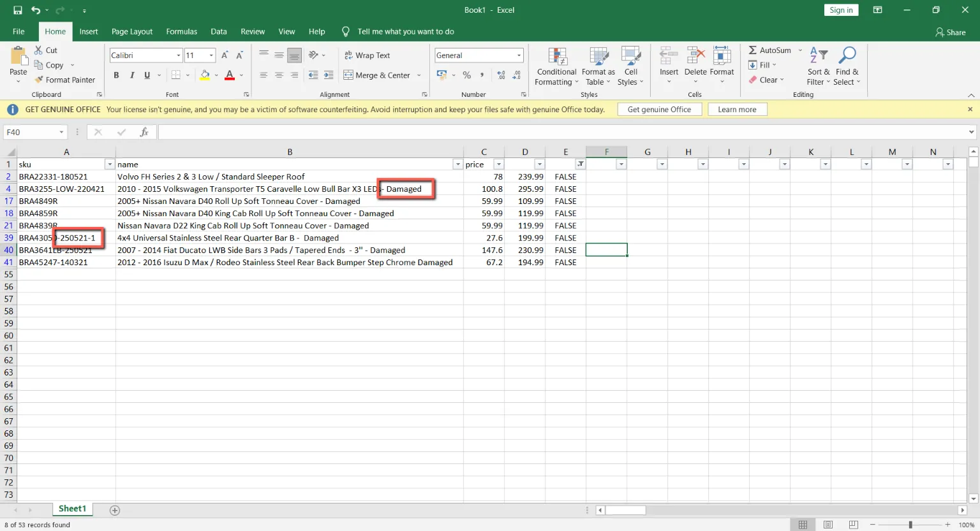Click Insert cells icon

(x=669, y=56)
